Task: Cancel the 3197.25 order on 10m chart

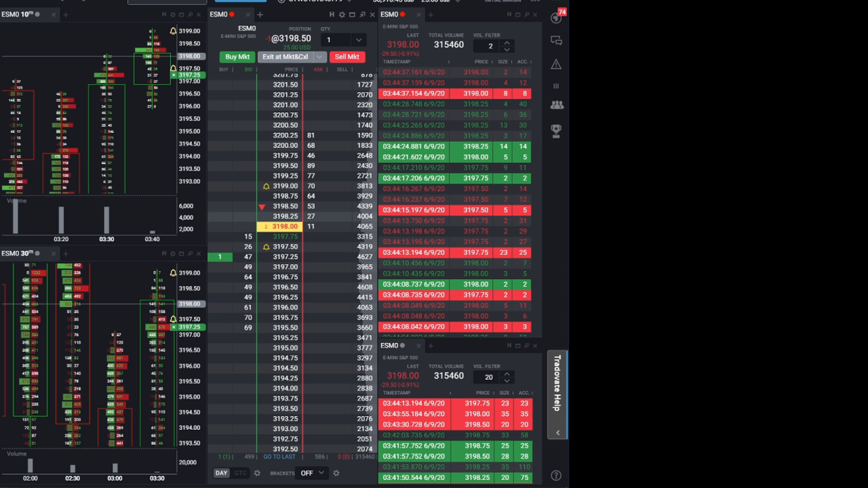Action: (174, 75)
